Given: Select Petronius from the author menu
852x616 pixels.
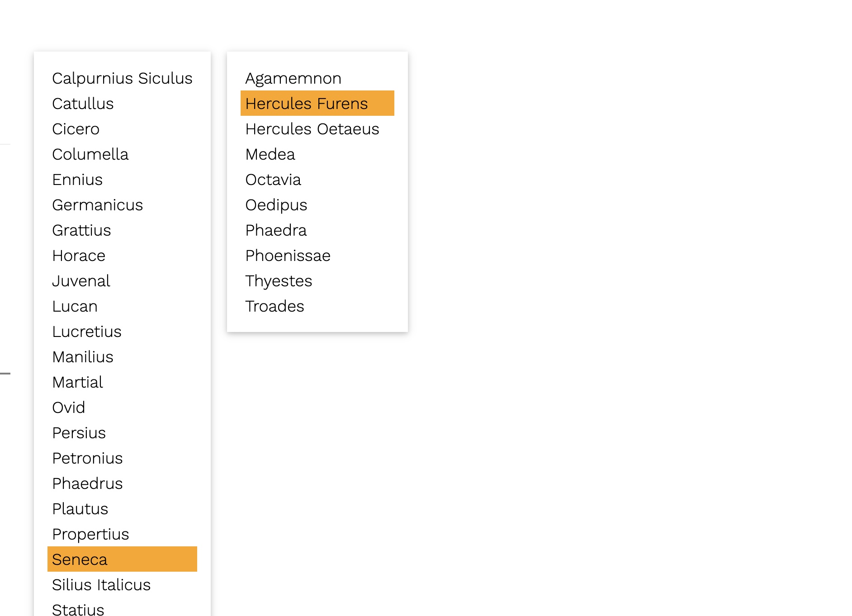Looking at the screenshot, I should coord(87,458).
